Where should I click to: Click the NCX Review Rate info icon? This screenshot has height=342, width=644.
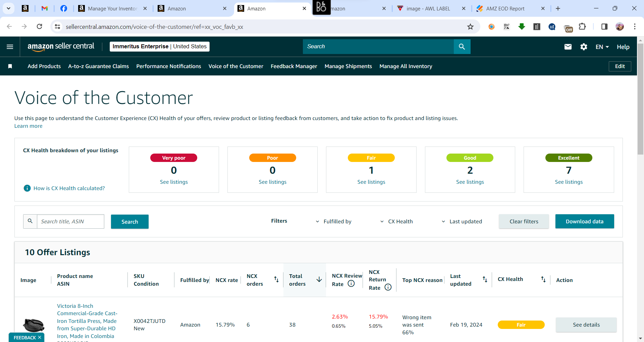[x=351, y=284]
